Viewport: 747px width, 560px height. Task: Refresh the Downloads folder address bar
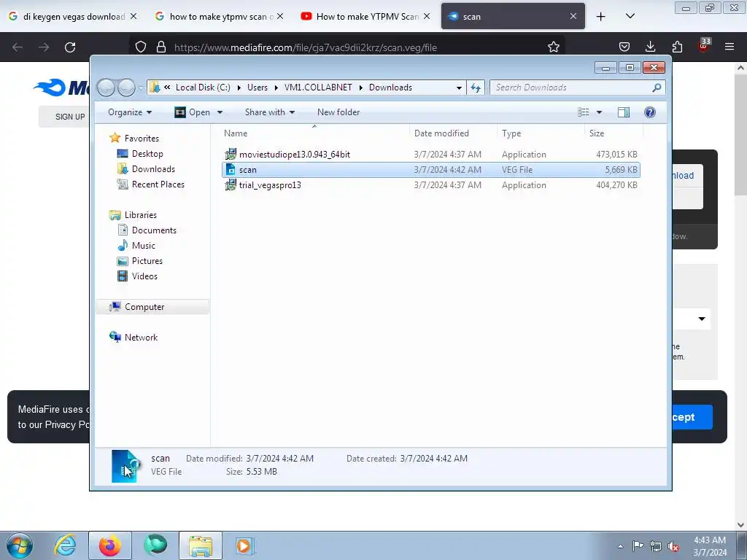click(476, 87)
